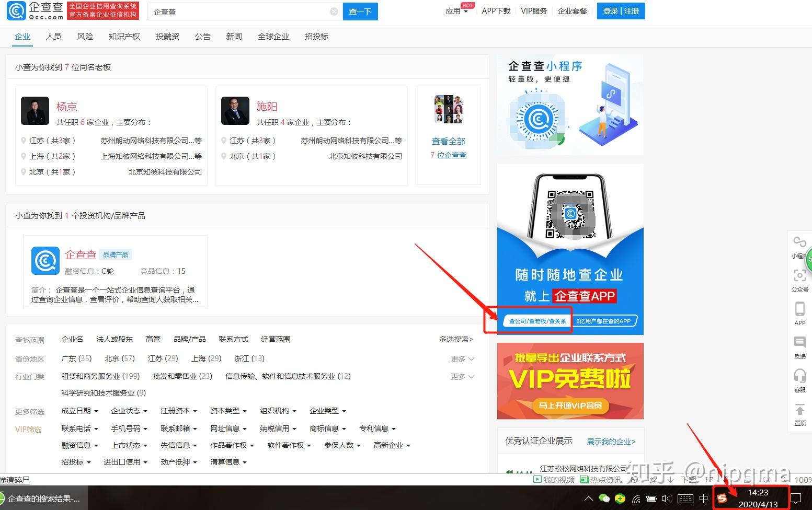Expand the 手机号码 filter dropdown
Screen dimensions: 812x510
coord(129,428)
